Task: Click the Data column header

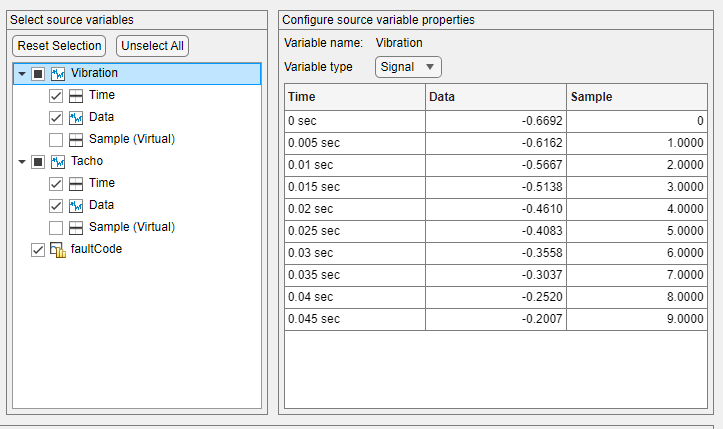Action: (495, 97)
